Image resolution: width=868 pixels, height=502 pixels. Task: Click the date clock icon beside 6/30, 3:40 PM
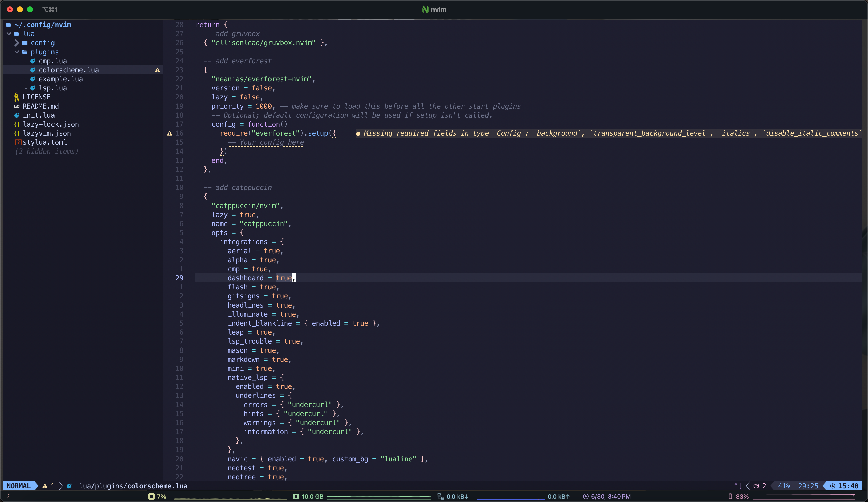click(585, 496)
